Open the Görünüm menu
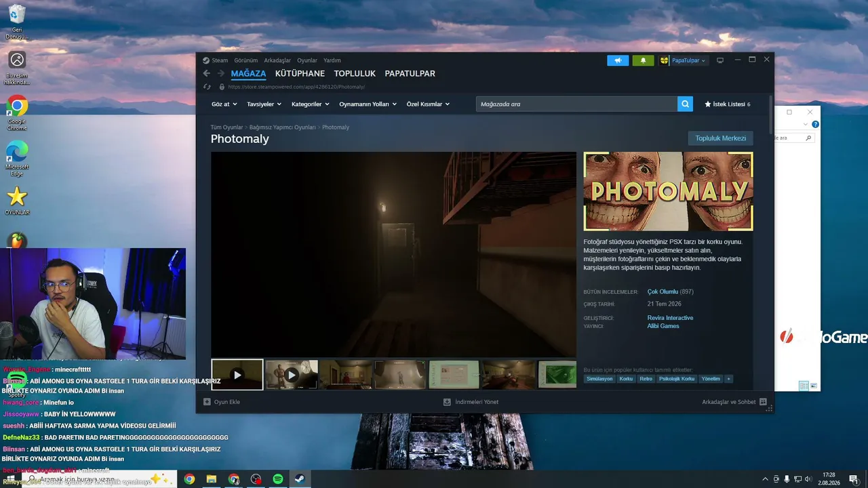Screen dimensions: 868x488 click(246, 60)
